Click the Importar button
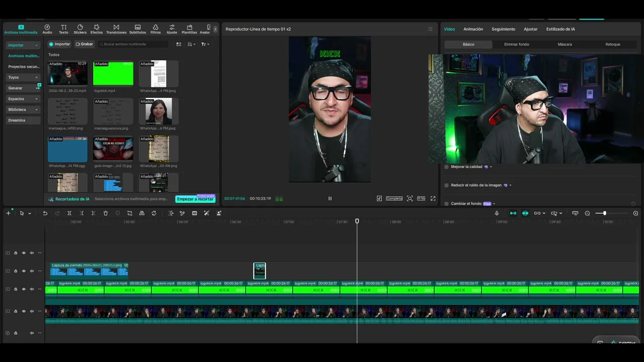Viewport: 644px width, 362px height. tap(59, 44)
